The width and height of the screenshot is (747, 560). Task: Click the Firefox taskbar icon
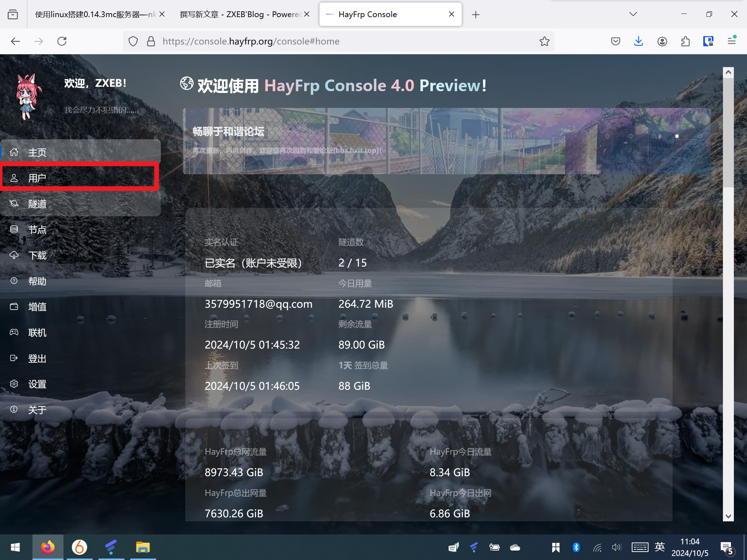click(48, 547)
